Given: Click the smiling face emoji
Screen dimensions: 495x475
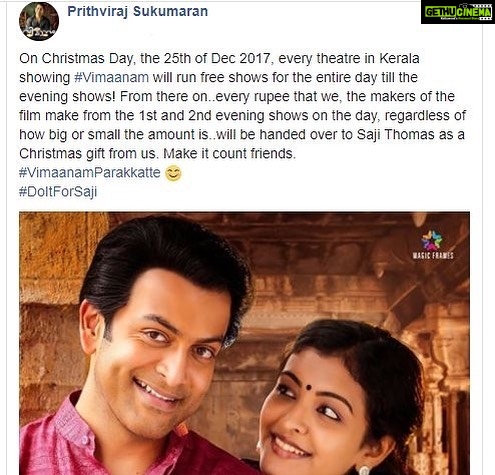Looking at the screenshot, I should pyautogui.click(x=174, y=173).
